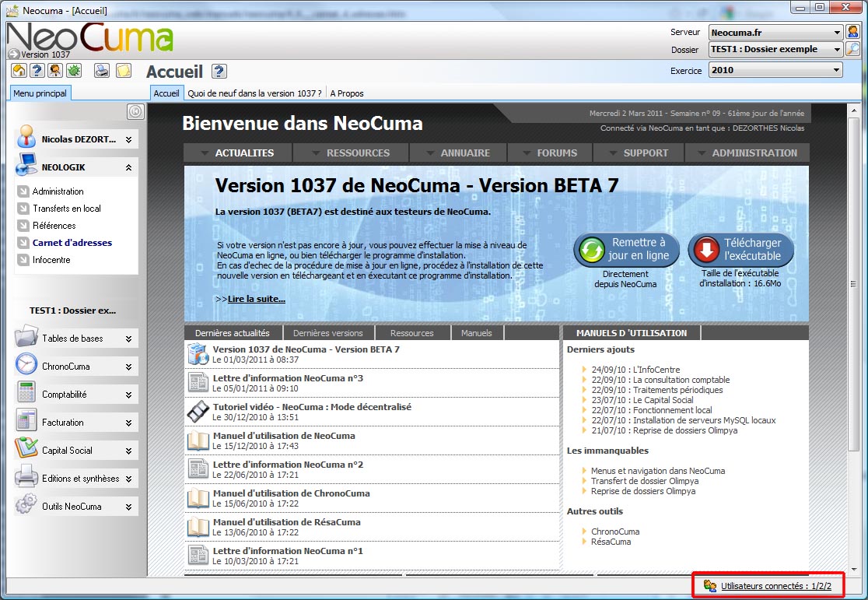Viewport: 868px width, 600px height.
Task: Click the support person toolbar icon
Action: coord(54,70)
